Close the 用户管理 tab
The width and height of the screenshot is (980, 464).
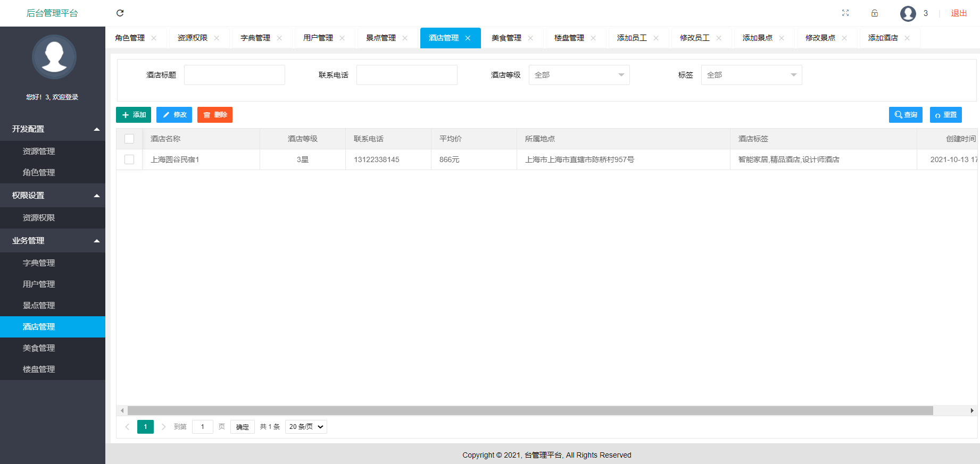coord(342,38)
